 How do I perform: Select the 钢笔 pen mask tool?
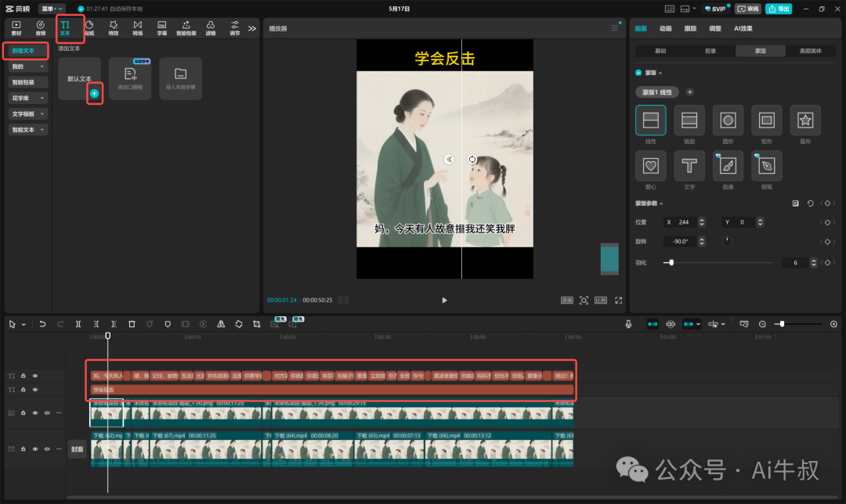(x=766, y=166)
